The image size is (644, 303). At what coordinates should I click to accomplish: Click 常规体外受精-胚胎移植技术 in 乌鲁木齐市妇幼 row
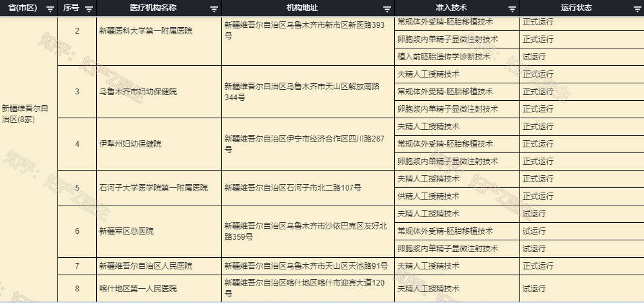tap(457, 92)
